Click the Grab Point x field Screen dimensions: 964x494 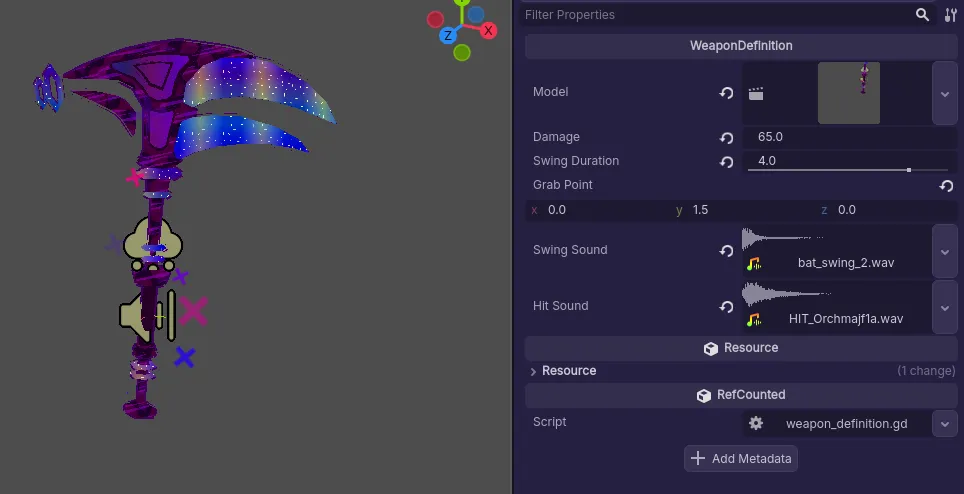pyautogui.click(x=598, y=210)
